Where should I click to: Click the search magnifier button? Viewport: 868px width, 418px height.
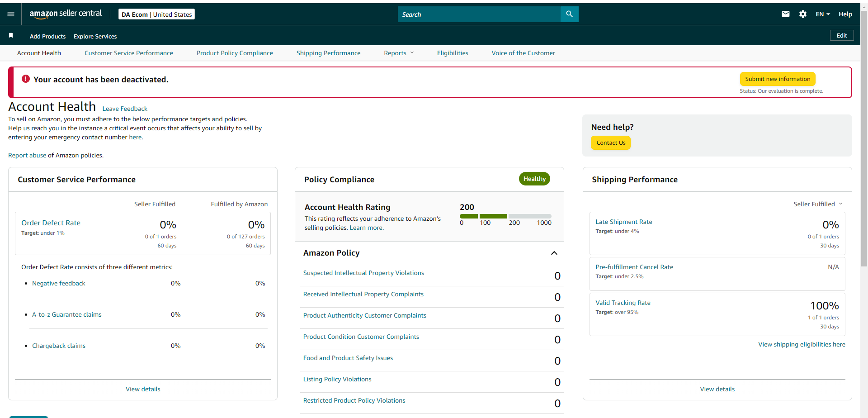point(569,14)
